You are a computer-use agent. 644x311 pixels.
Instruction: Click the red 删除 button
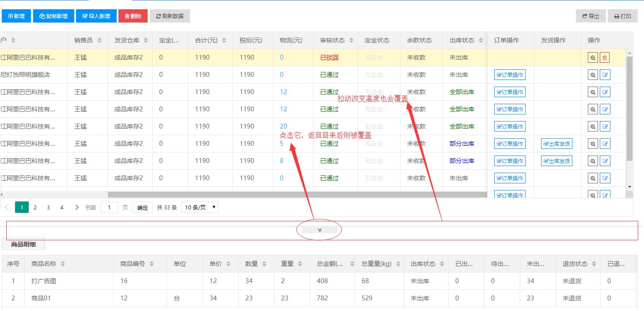pyautogui.click(x=133, y=16)
